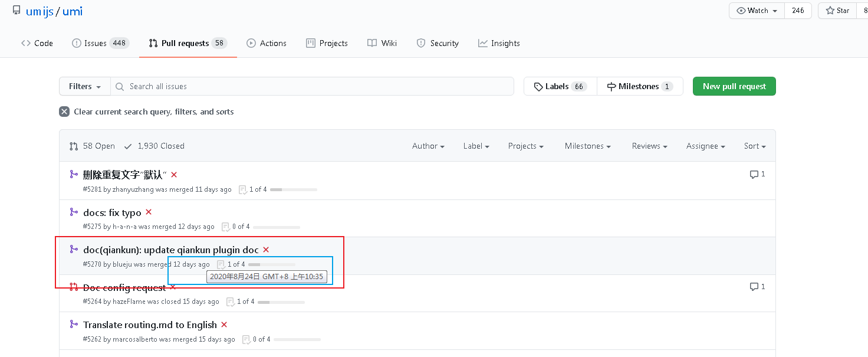Open the Sort dropdown
868x357 pixels.
pyautogui.click(x=754, y=146)
